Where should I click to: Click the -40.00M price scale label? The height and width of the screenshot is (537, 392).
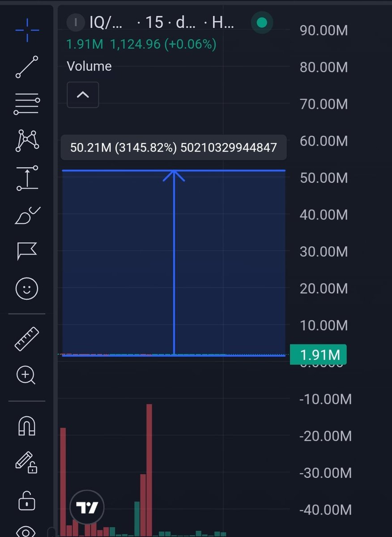pos(325,509)
